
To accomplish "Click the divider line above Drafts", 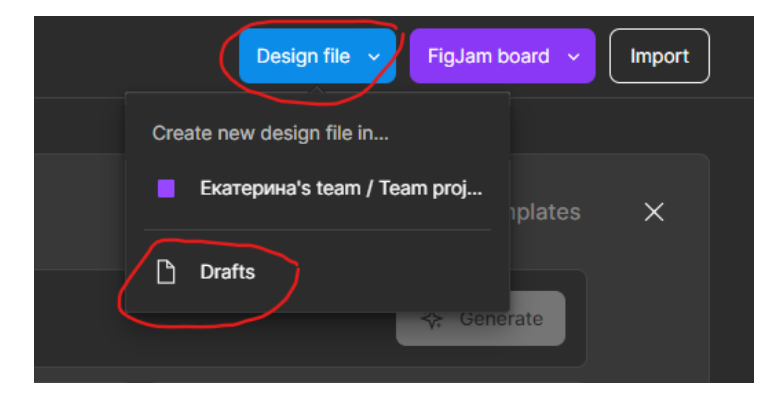I will pos(318,229).
